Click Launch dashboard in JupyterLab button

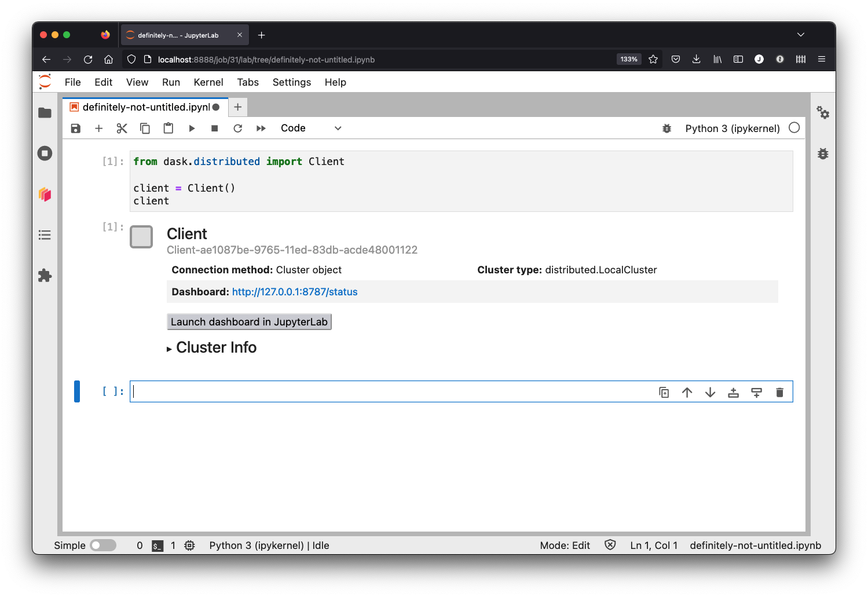point(249,322)
